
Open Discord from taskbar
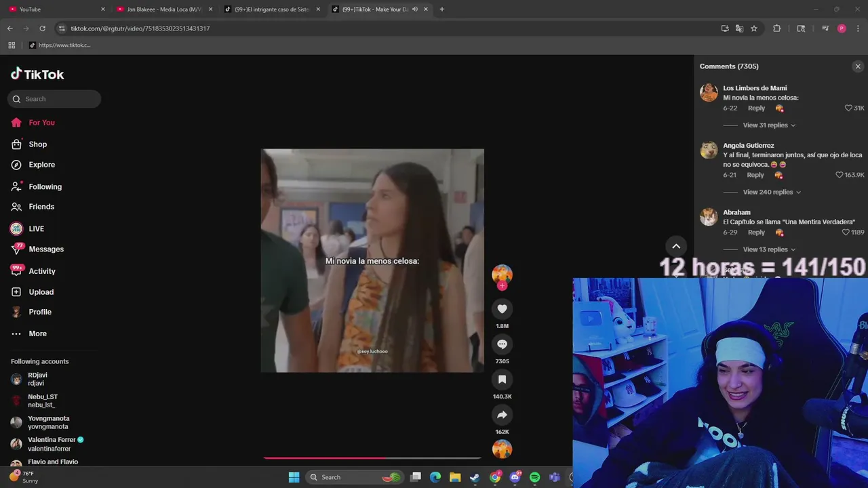[515, 477]
